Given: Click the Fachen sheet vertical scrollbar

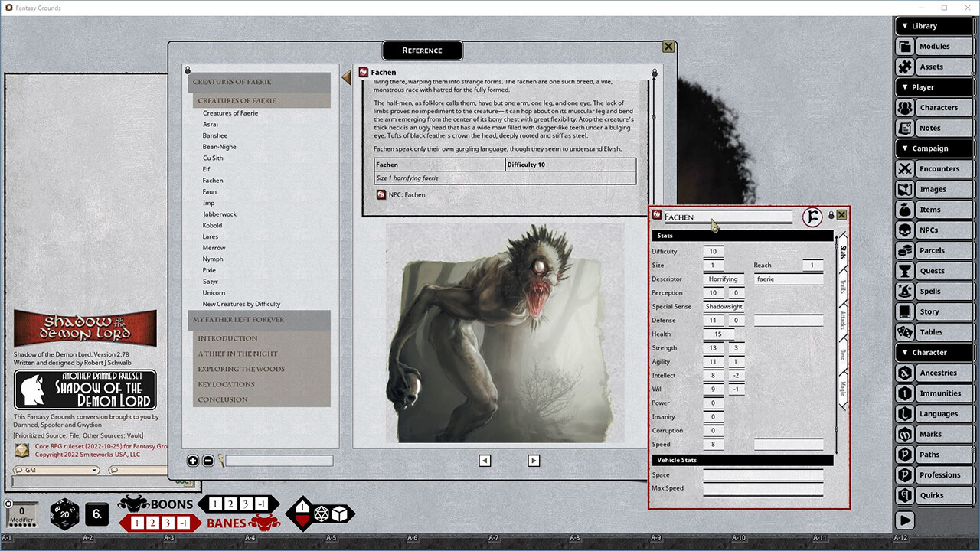Looking at the screenshot, I should tap(836, 344).
